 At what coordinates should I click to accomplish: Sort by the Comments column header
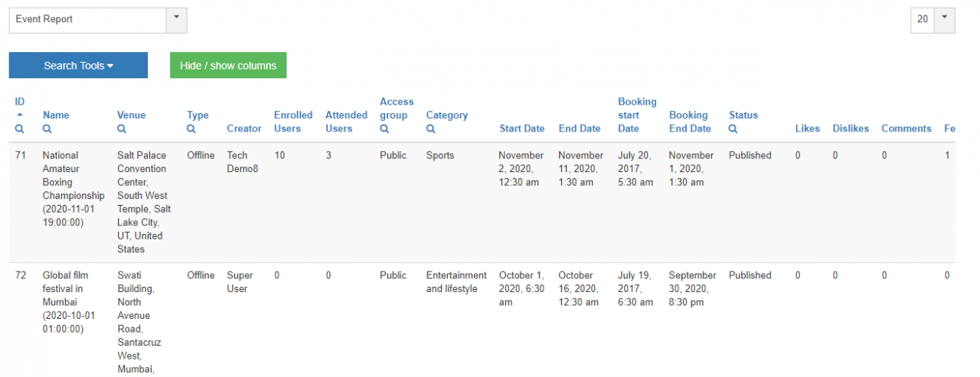pyautogui.click(x=906, y=128)
